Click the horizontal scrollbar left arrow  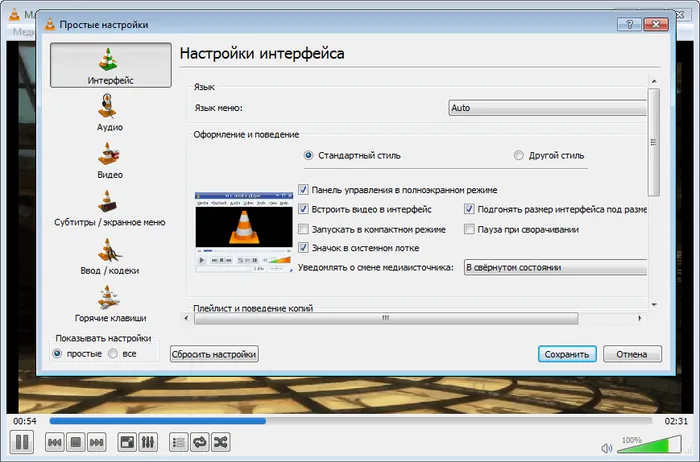(x=186, y=318)
